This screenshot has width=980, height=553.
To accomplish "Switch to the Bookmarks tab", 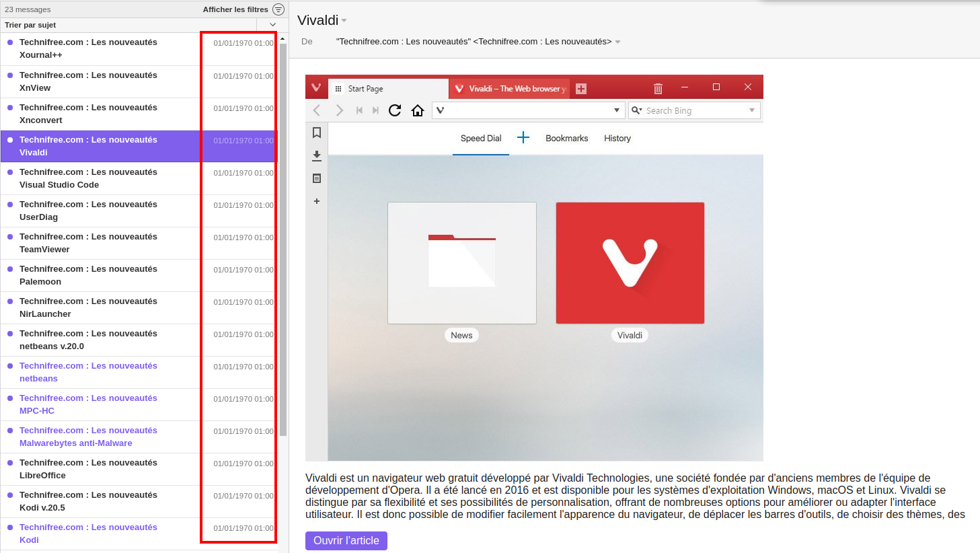I will coord(566,139).
